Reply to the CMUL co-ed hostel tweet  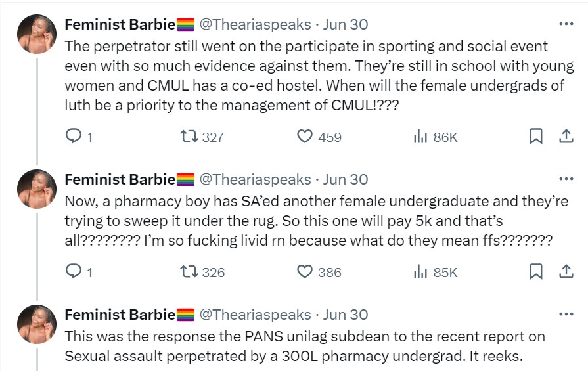point(74,137)
